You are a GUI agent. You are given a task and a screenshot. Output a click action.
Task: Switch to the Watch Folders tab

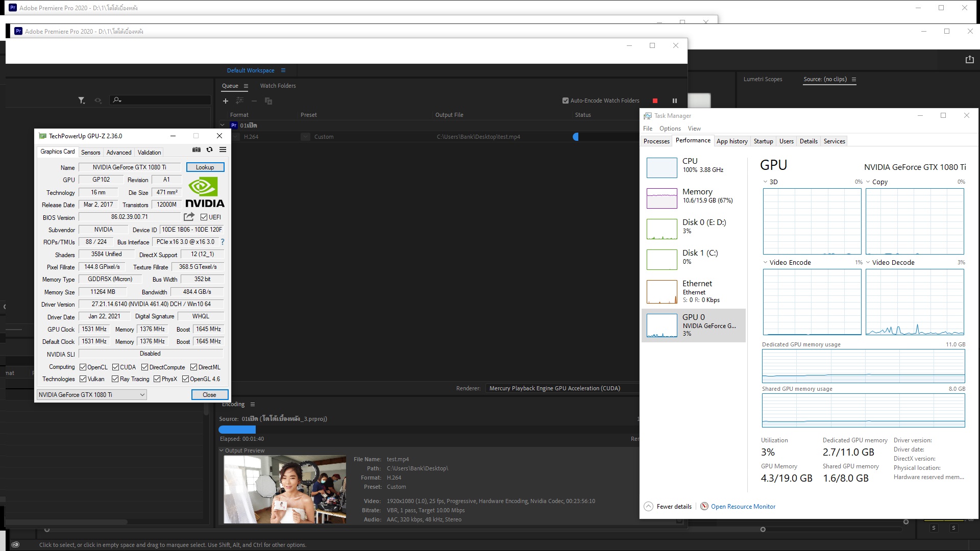pyautogui.click(x=278, y=86)
